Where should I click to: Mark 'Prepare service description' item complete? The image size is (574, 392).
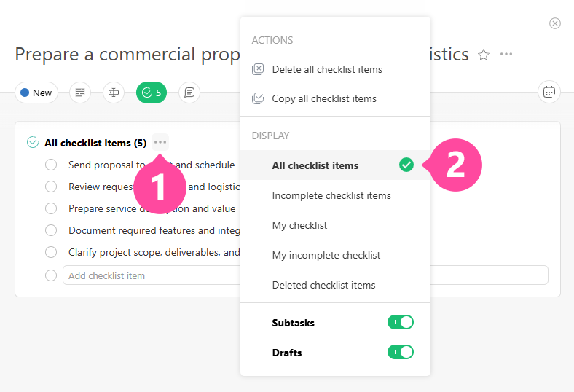(51, 208)
